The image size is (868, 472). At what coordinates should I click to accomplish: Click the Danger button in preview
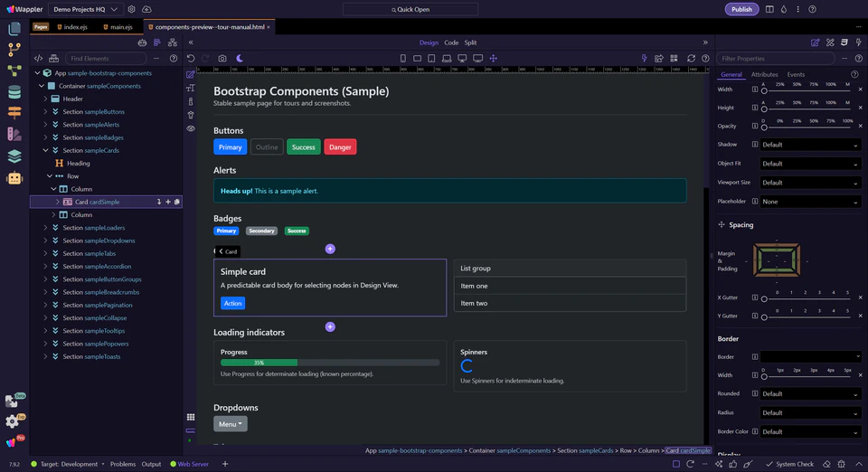[340, 147]
